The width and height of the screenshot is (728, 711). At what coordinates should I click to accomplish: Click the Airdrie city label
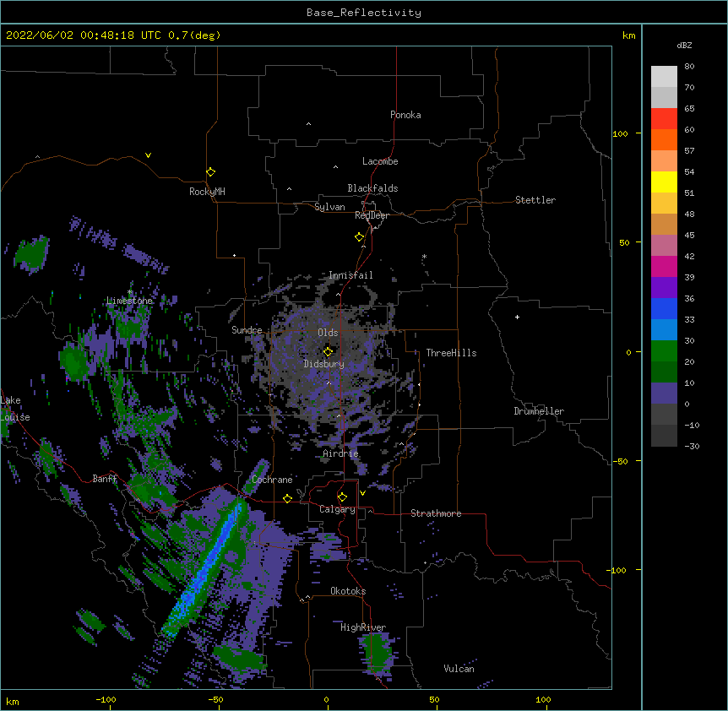(x=341, y=453)
